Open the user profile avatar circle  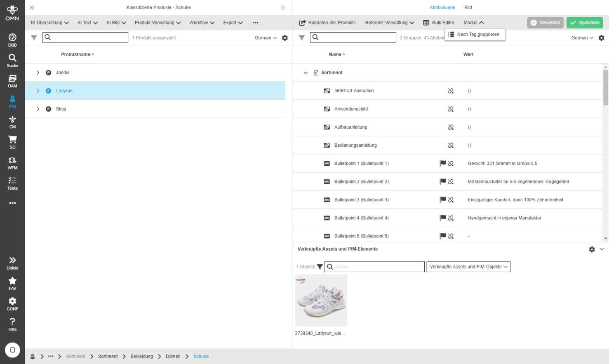point(12,350)
